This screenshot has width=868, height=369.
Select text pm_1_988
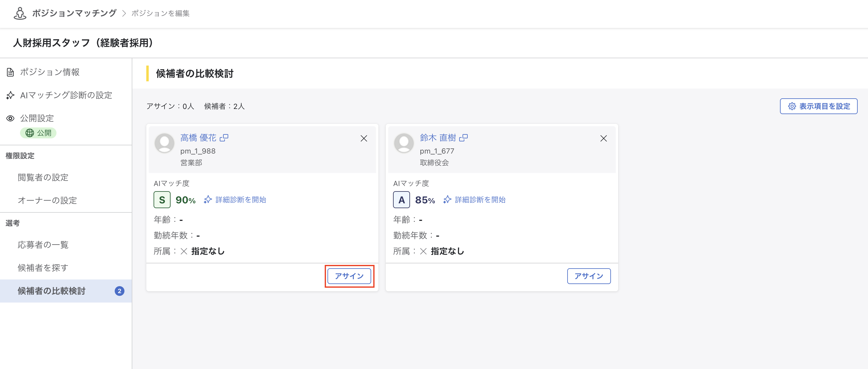tap(198, 151)
